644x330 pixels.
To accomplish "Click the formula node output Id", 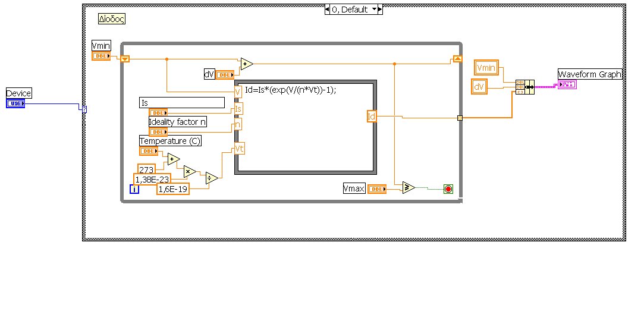I will [x=371, y=116].
